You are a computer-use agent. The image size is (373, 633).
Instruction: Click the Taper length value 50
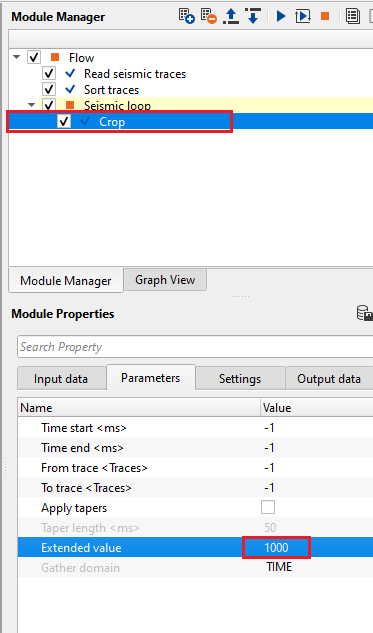pos(270,528)
